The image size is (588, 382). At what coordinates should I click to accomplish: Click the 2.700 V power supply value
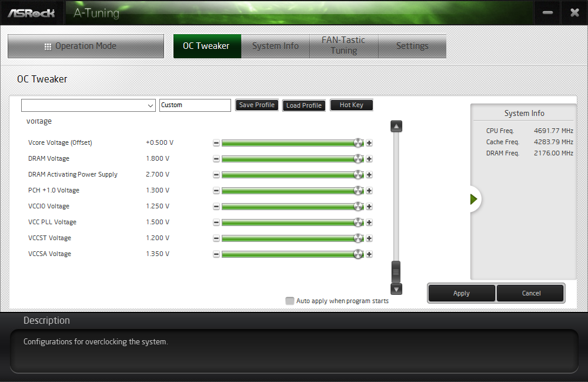coord(158,174)
